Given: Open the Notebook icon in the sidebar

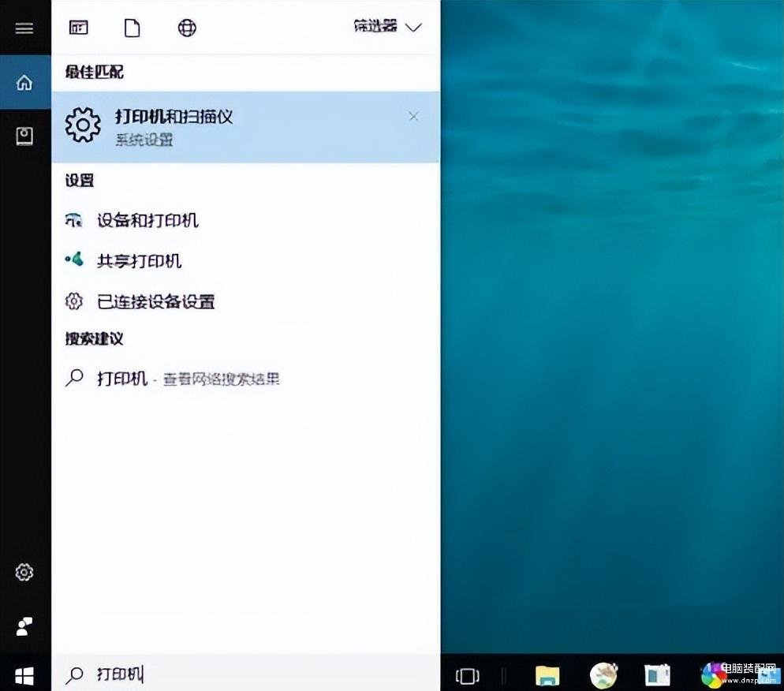Looking at the screenshot, I should [24, 136].
